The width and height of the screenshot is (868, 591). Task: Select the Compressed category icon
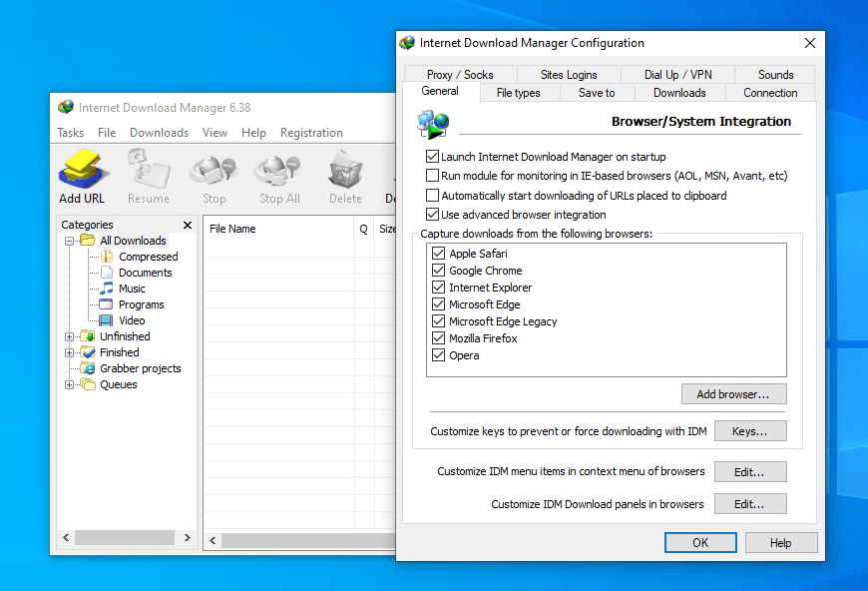pos(107,256)
